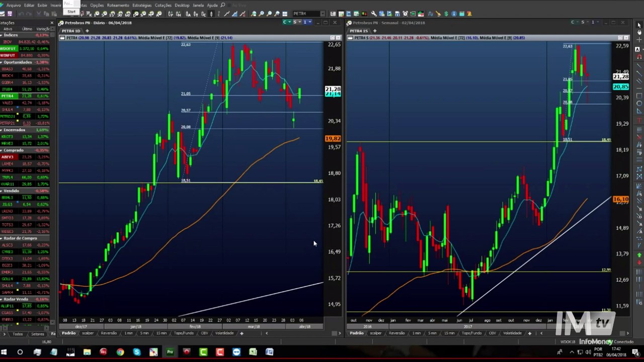This screenshot has height=362, width=644.
Task: Collapse the Vendido group
Action: pyautogui.click(x=2, y=191)
